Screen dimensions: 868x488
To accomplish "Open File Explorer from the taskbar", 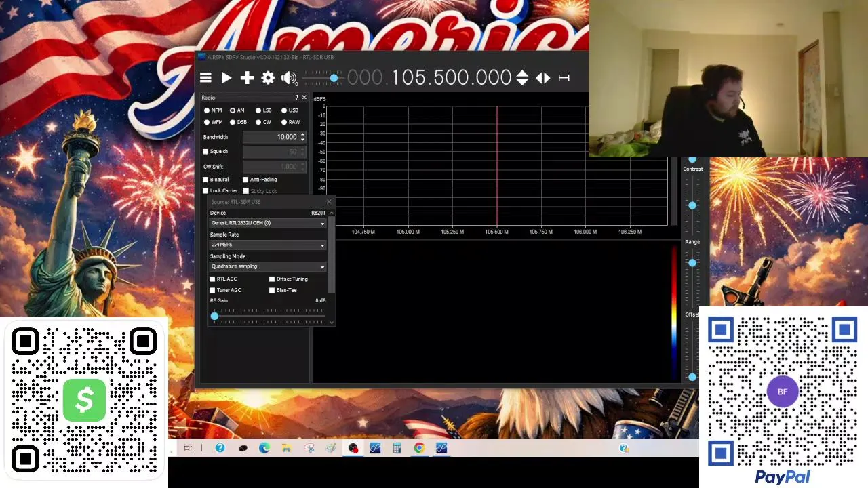I will 286,448.
